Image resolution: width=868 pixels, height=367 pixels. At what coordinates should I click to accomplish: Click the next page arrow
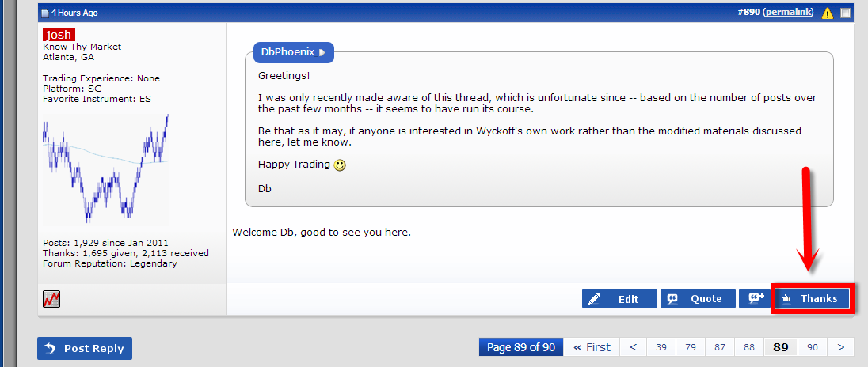tap(841, 347)
